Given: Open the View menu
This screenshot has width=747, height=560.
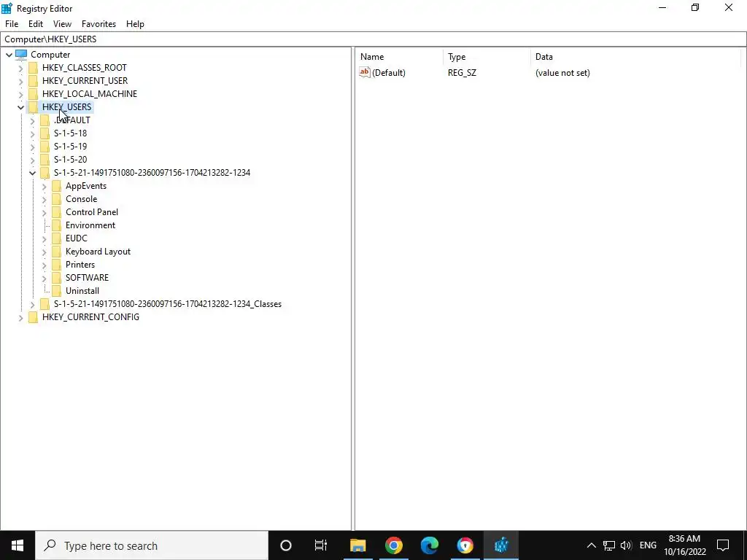Looking at the screenshot, I should (x=63, y=24).
